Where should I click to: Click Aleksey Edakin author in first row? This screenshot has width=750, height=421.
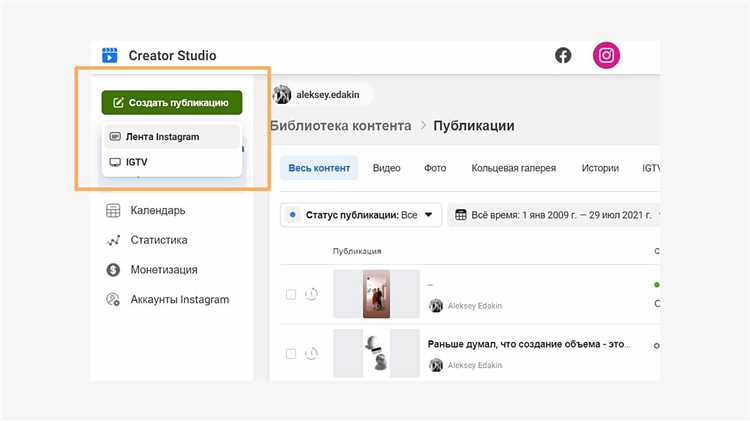click(x=475, y=306)
